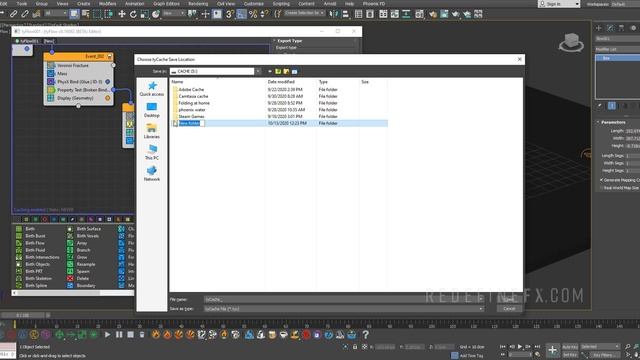Add the Grow operator
640x360 pixels.
pyautogui.click(x=78, y=257)
